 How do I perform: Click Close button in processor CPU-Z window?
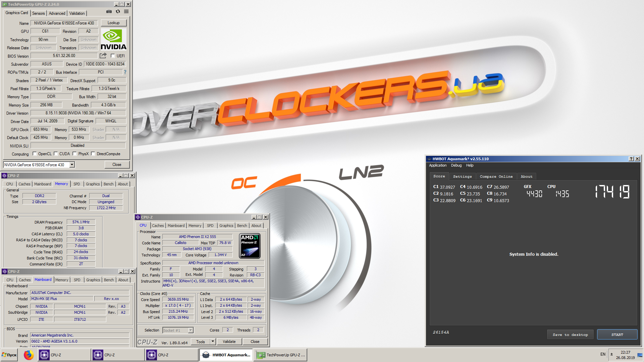255,342
